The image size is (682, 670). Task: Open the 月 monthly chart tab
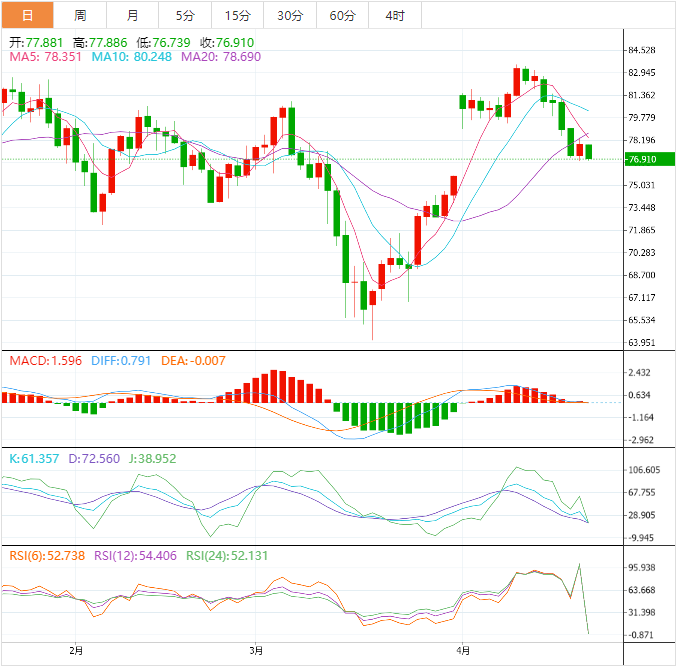pos(133,15)
